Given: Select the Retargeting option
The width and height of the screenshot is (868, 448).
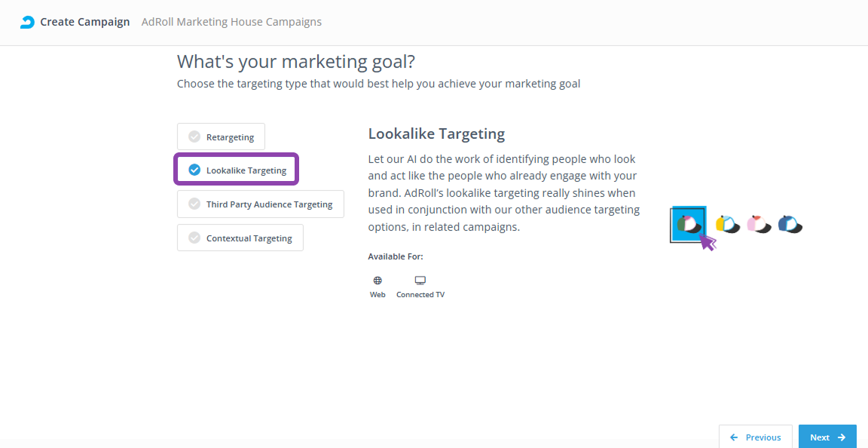Looking at the screenshot, I should 221,137.
